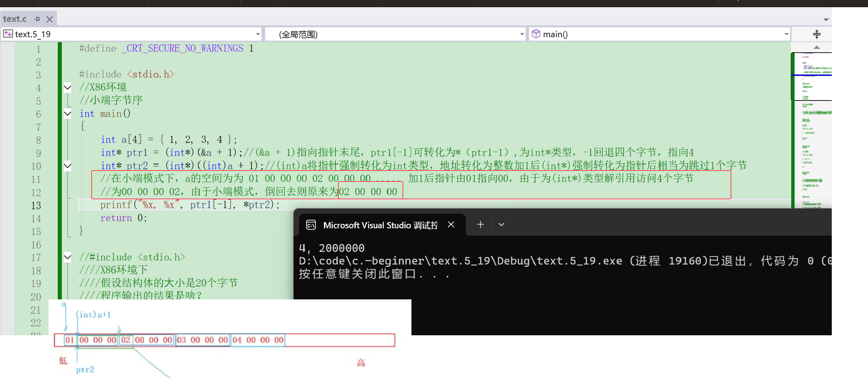Collapse the int main() code block
Image resolution: width=868 pixels, height=378 pixels.
[68, 113]
